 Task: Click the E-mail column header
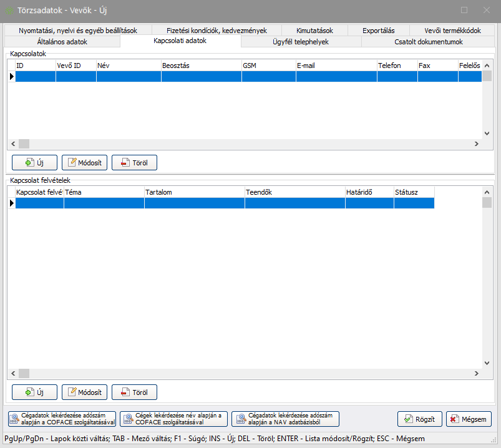(x=336, y=66)
